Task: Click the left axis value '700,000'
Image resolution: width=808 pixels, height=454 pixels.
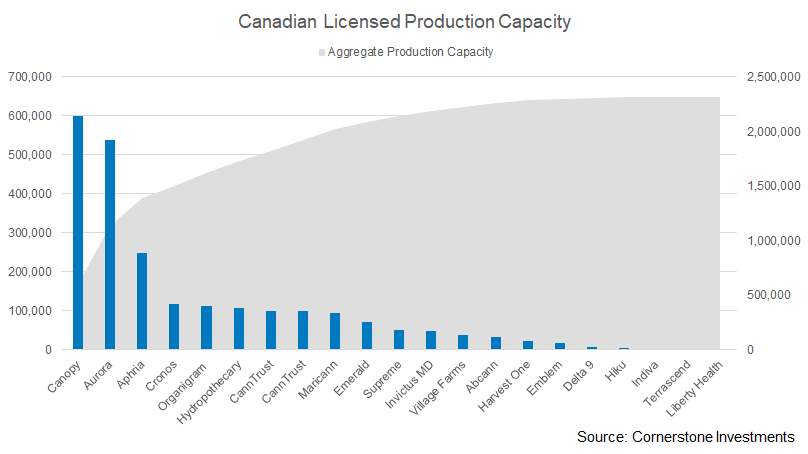Action: pos(30,77)
